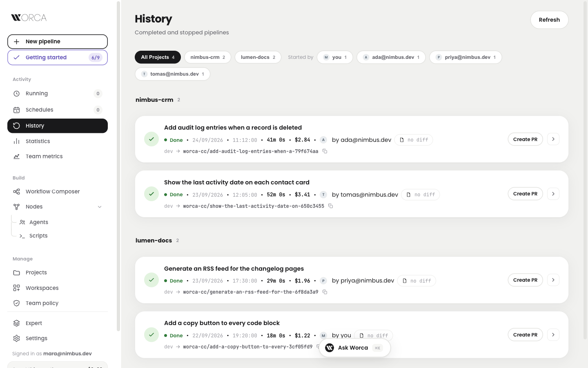The height and width of the screenshot is (368, 588).
Task: Create PR for the contact card pipeline
Action: point(525,194)
